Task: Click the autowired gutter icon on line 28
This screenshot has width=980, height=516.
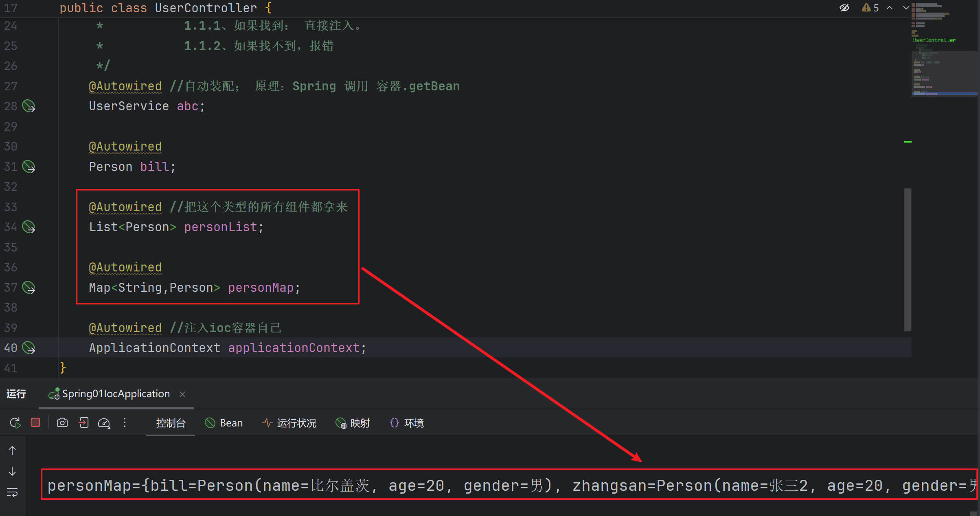Action: tap(29, 106)
